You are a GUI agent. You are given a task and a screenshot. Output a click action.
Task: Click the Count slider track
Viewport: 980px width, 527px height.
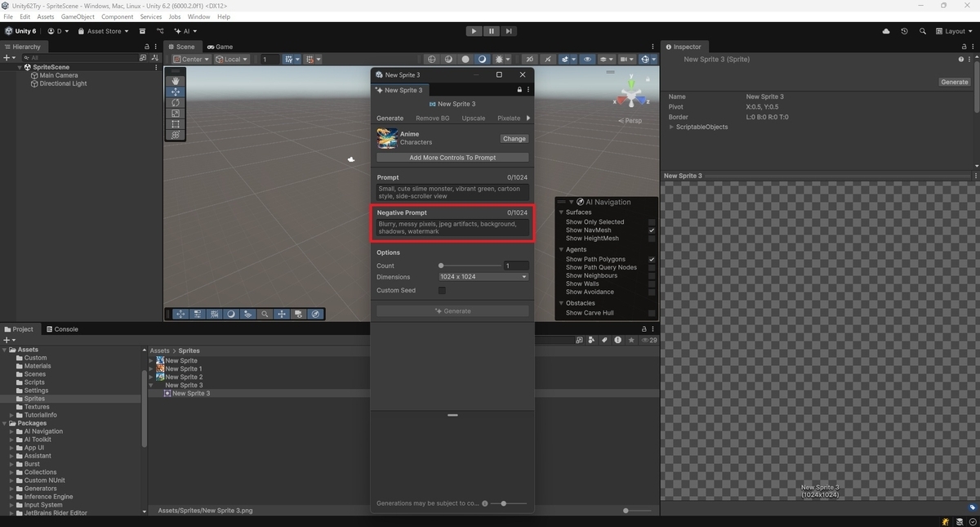pyautogui.click(x=470, y=266)
